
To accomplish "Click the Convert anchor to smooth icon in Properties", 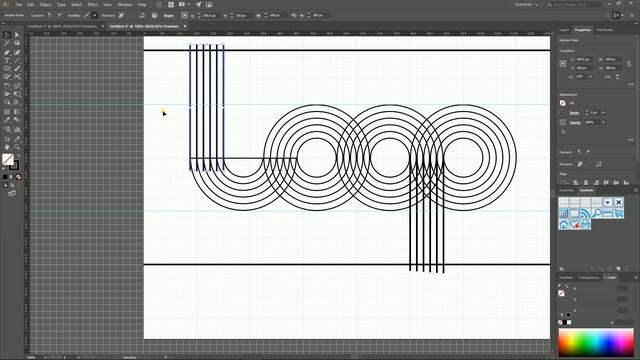I will [588, 152].
